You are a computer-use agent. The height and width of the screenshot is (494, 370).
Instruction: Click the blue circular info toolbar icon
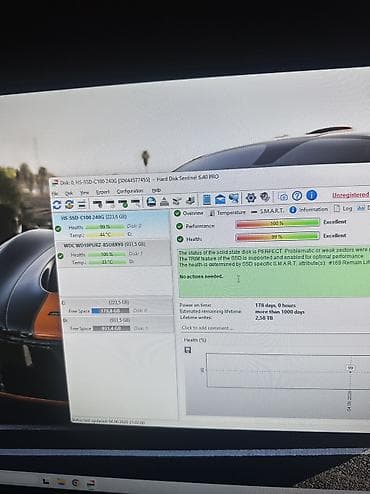pos(311,195)
